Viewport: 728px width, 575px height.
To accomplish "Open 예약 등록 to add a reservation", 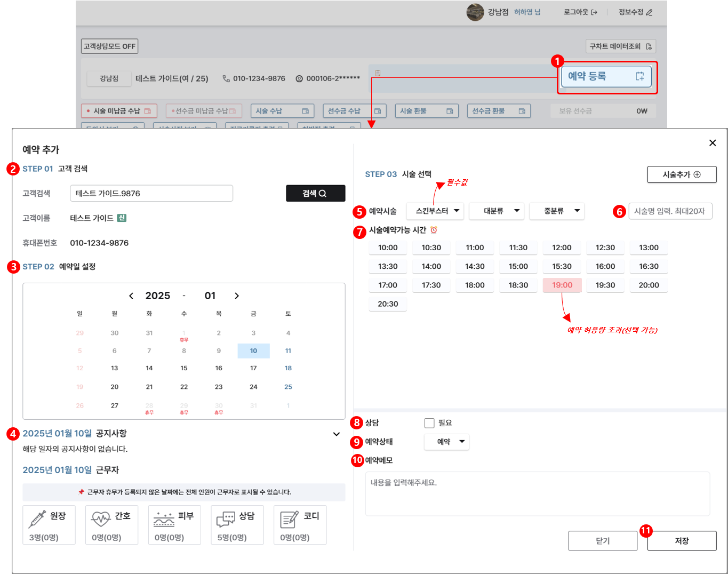I will pos(607,77).
